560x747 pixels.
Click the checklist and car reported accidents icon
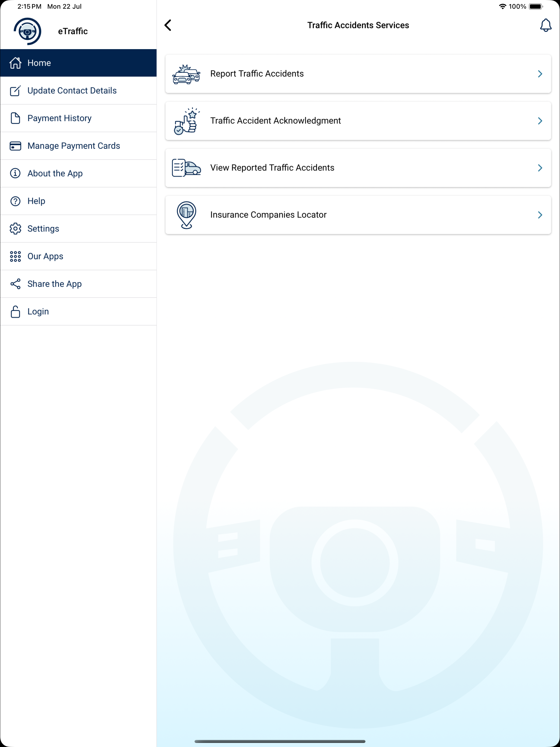[x=186, y=168]
